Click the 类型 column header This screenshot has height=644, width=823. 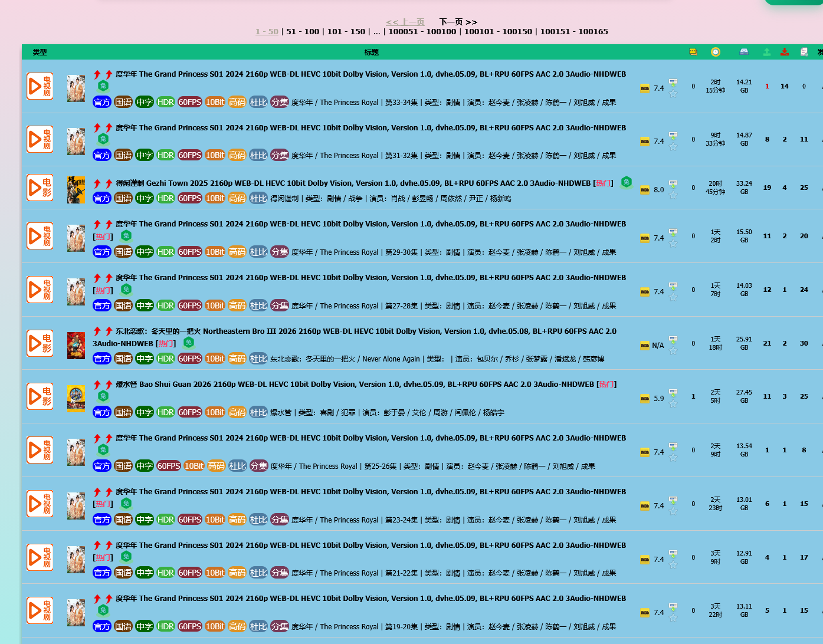coord(40,52)
